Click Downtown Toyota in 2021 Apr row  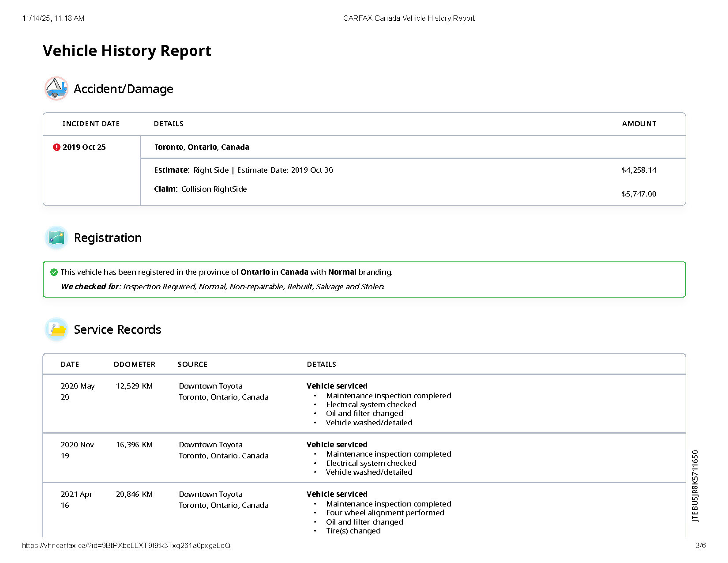[210, 494]
